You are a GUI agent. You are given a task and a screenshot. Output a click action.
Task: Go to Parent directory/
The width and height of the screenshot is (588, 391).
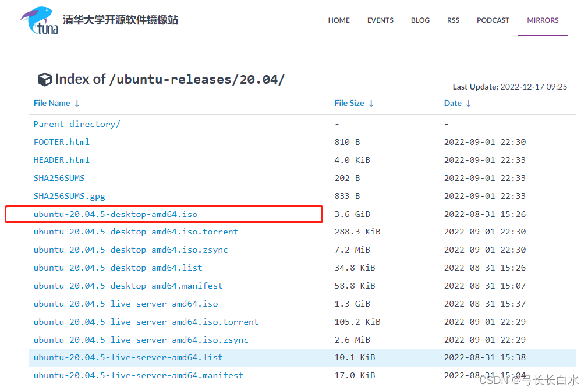[x=77, y=124]
